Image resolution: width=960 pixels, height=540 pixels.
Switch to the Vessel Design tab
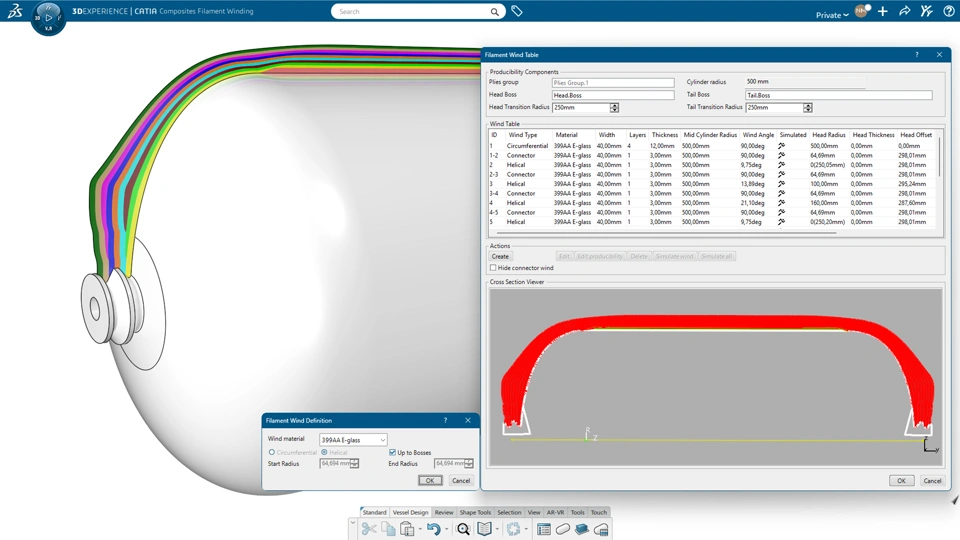coord(410,512)
